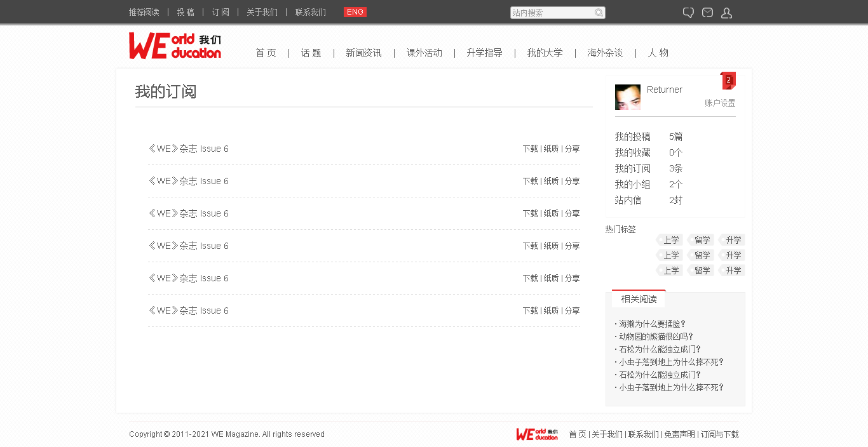Click 我的投稿 in the user panel
This screenshot has width=868, height=447.
632,137
